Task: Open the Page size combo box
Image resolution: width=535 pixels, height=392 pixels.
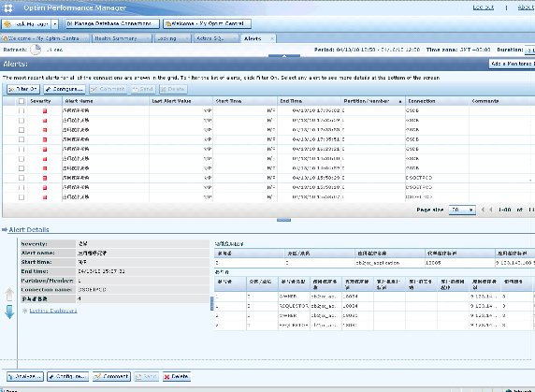Action: click(462, 210)
